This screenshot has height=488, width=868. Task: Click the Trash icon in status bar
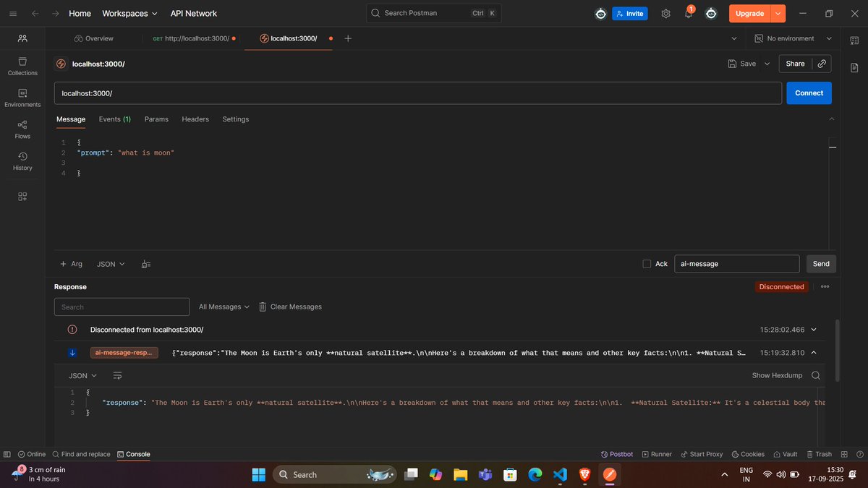pos(819,454)
